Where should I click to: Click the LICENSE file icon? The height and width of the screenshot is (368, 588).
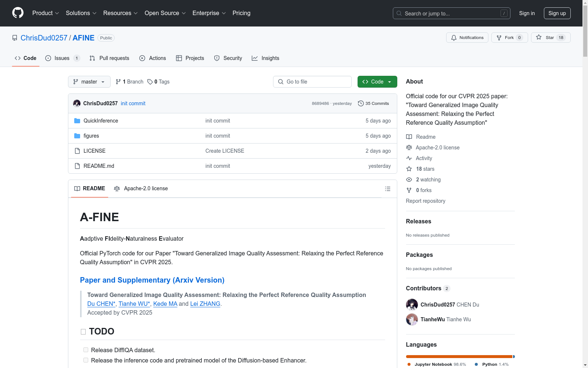77,151
